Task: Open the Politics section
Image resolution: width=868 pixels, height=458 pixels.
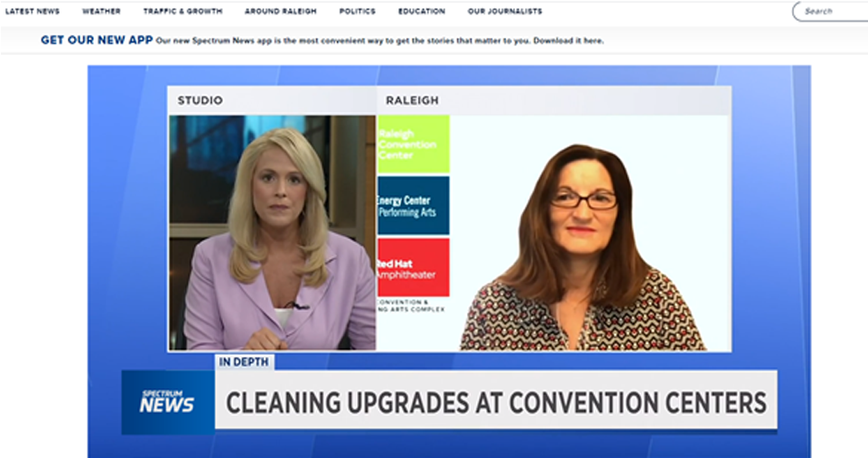Action: (x=357, y=11)
